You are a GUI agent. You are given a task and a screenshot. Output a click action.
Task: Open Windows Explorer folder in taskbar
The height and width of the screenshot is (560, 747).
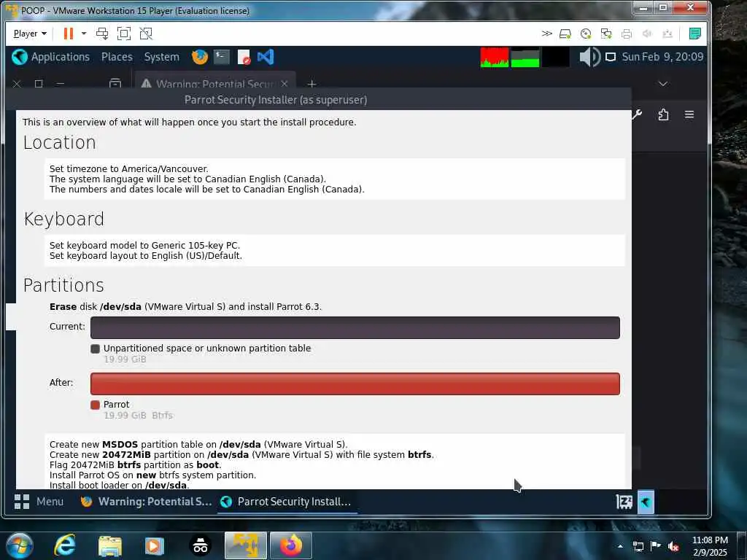pos(110,545)
